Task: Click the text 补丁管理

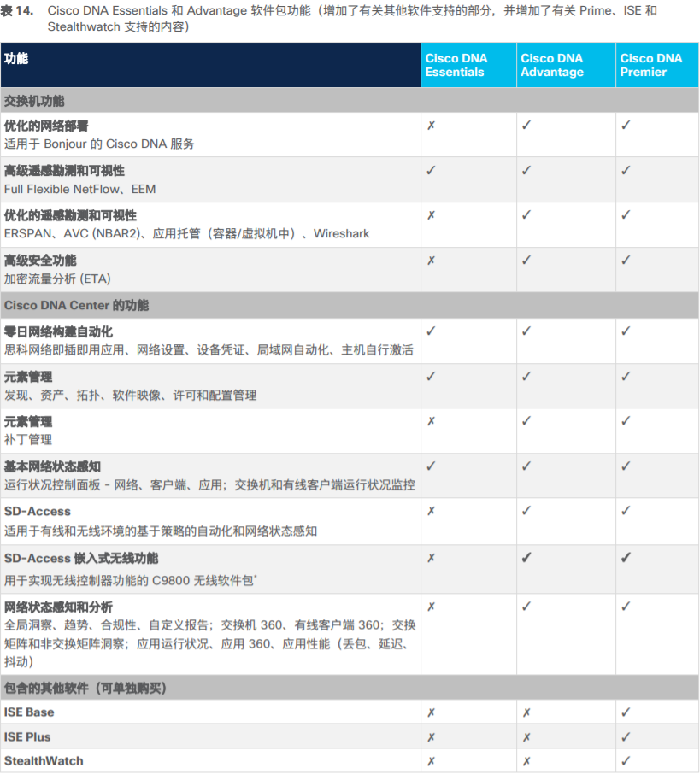Action: click(x=28, y=439)
